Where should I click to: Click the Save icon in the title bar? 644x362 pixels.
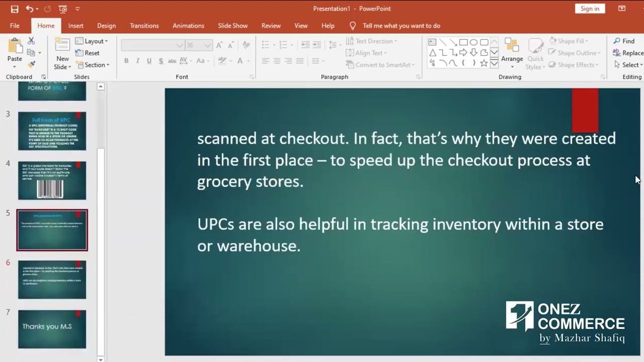click(x=14, y=9)
